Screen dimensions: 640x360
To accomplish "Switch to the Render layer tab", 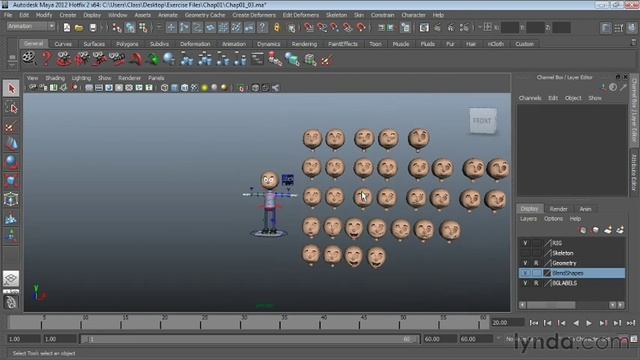I will pyautogui.click(x=558, y=209).
